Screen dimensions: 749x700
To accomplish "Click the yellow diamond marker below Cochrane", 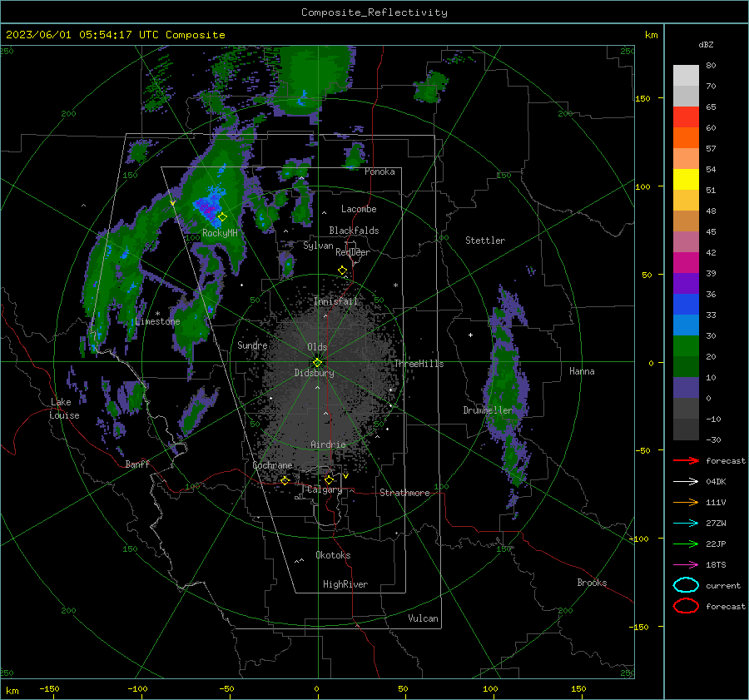I will click(x=285, y=480).
